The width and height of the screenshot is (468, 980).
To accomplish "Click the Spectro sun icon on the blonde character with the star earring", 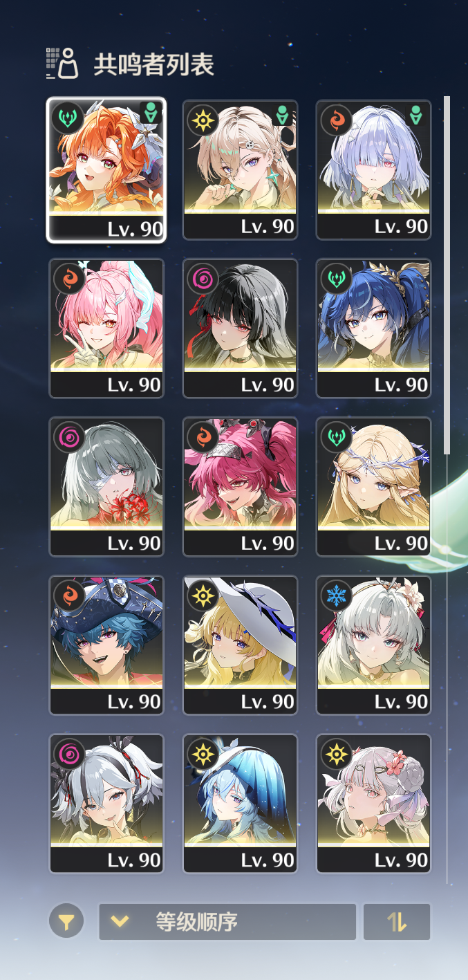I will pos(203,120).
